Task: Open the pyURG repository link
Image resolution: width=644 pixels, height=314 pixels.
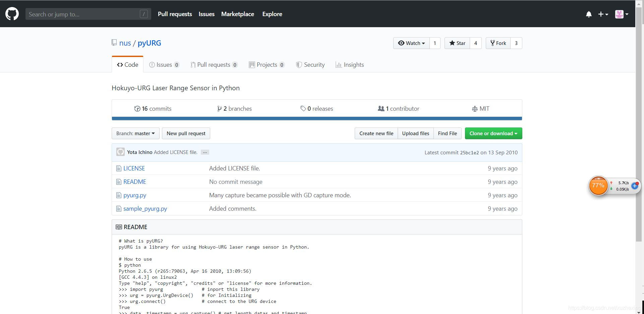Action: (150, 43)
